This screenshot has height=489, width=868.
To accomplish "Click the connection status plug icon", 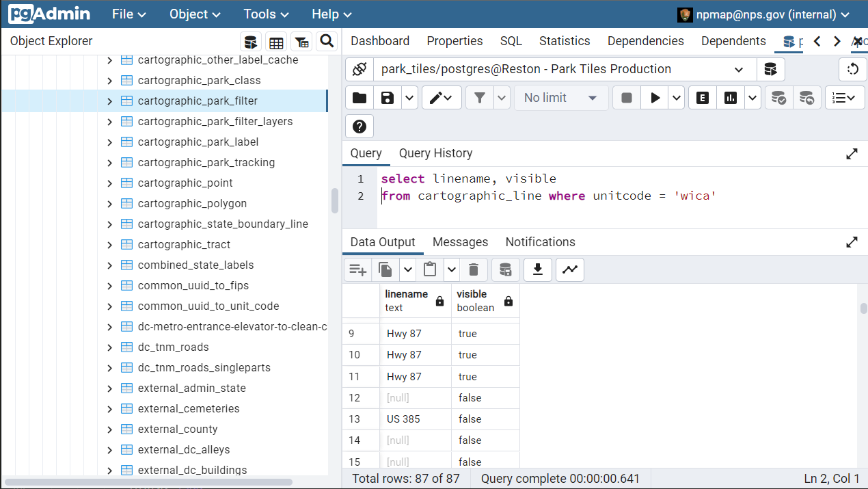I will point(360,69).
